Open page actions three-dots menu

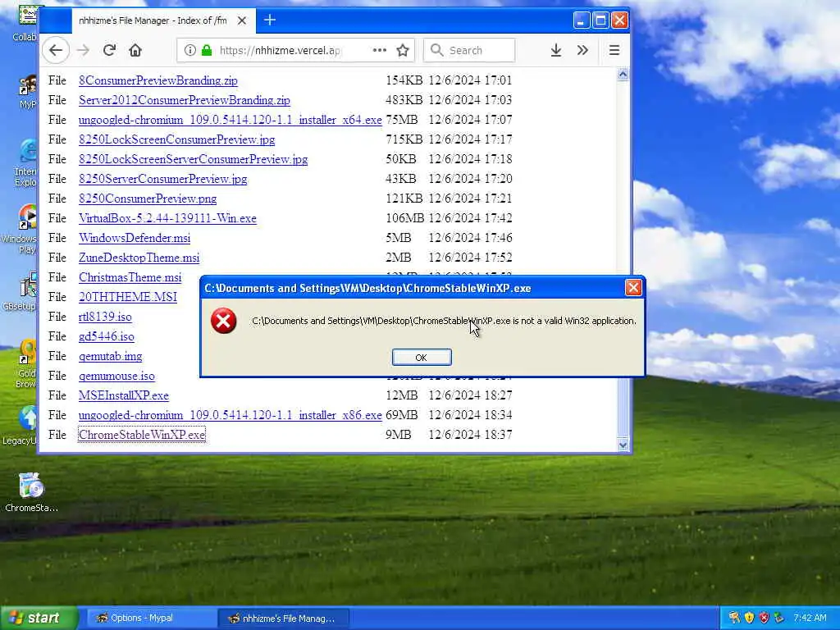coord(379,50)
